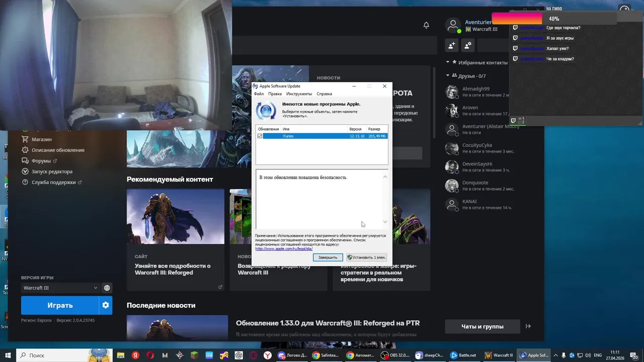Click the region globe icon
The height and width of the screenshot is (362, 644).
[x=107, y=288]
